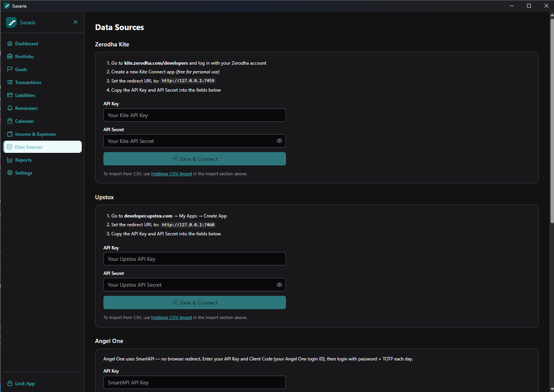Open the Settings page
554x392 pixels.
[43, 173]
